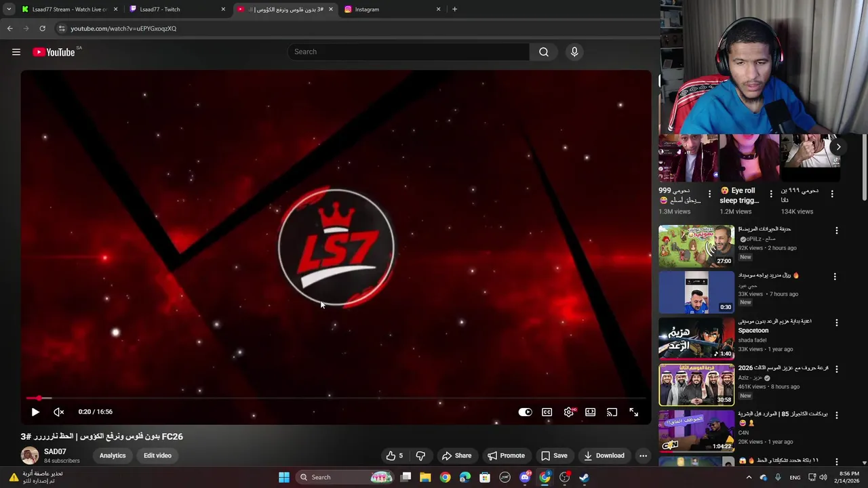Open options for the 33K views 0:30 video
Image resolution: width=868 pixels, height=488 pixels.
tap(835, 277)
